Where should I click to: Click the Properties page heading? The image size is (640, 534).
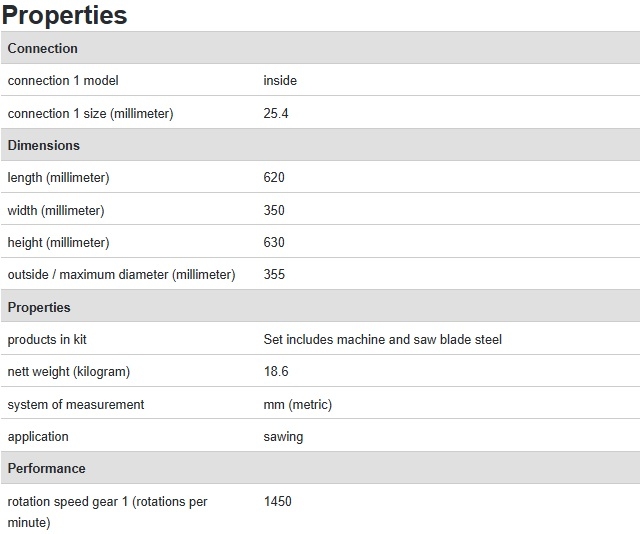[64, 15]
